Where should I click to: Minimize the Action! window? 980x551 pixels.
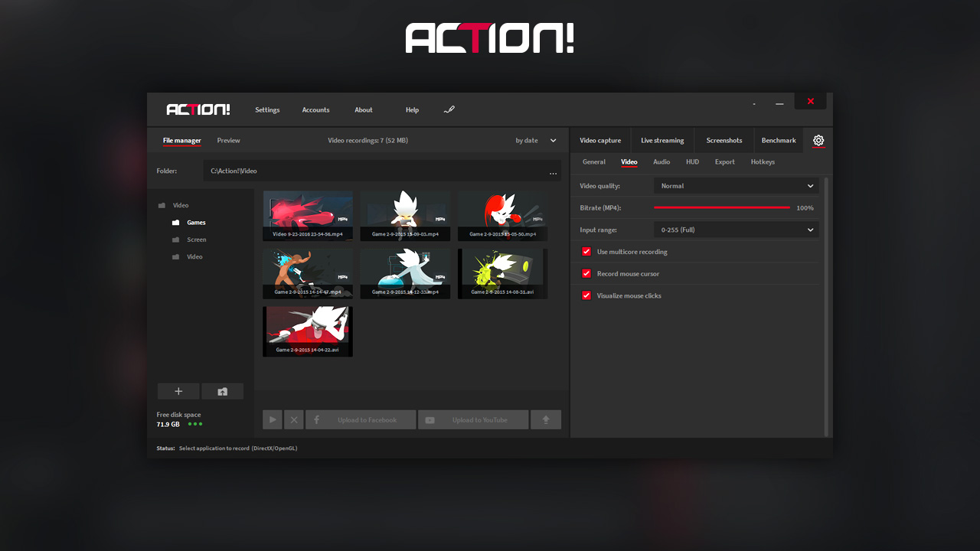[x=779, y=103]
